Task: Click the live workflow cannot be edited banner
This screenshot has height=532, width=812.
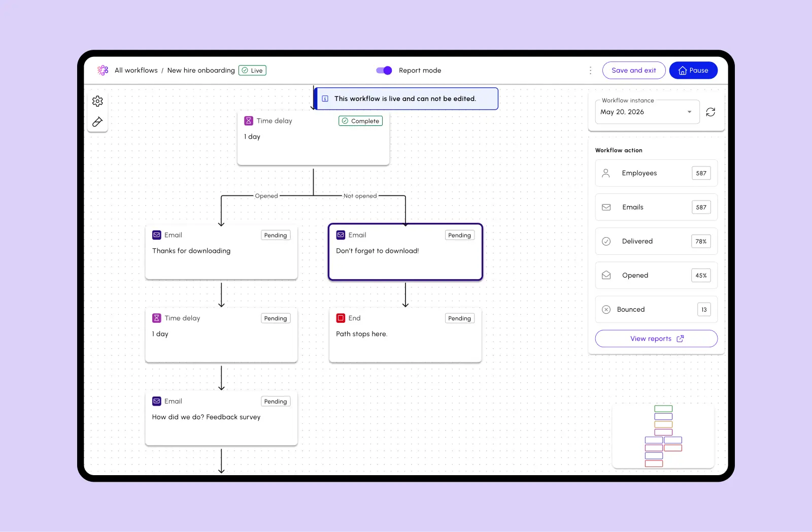Action: pyautogui.click(x=406, y=99)
